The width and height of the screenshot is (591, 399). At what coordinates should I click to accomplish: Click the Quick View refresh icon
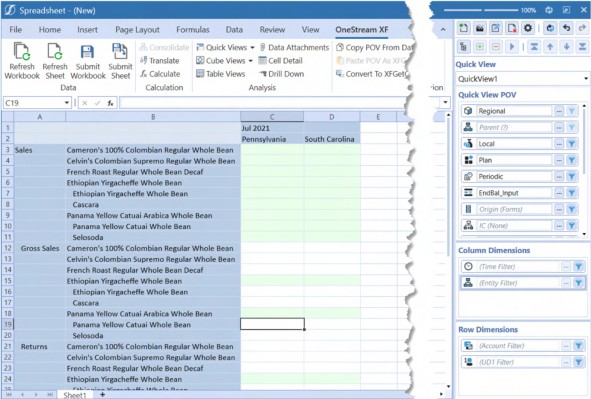[x=550, y=28]
